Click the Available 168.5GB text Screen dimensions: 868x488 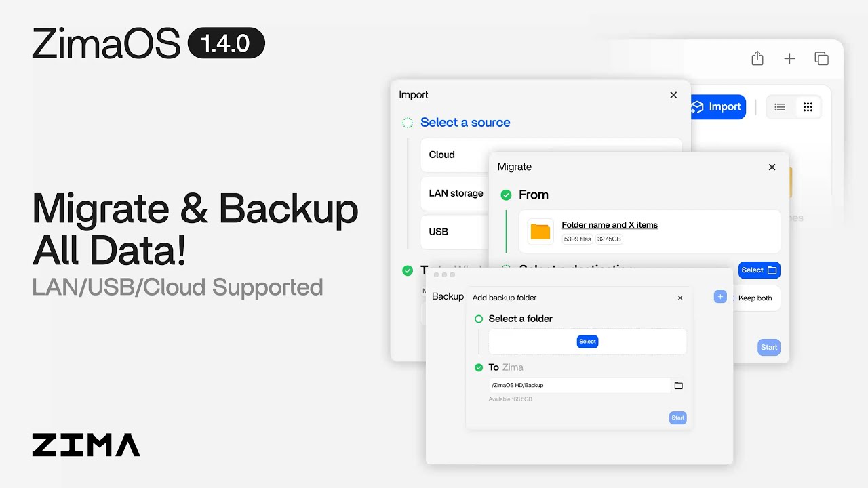510,399
